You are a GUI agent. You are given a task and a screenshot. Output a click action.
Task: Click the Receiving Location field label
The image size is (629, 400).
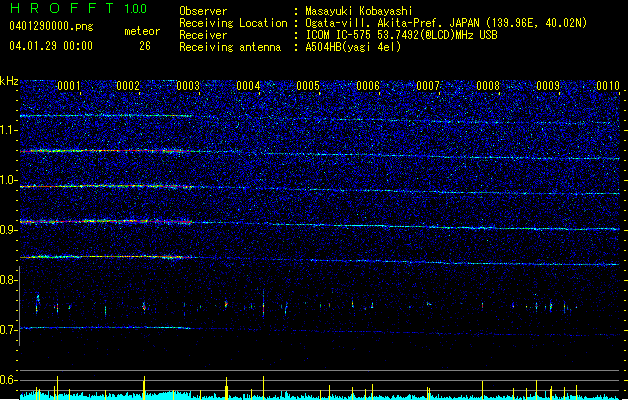tap(233, 23)
